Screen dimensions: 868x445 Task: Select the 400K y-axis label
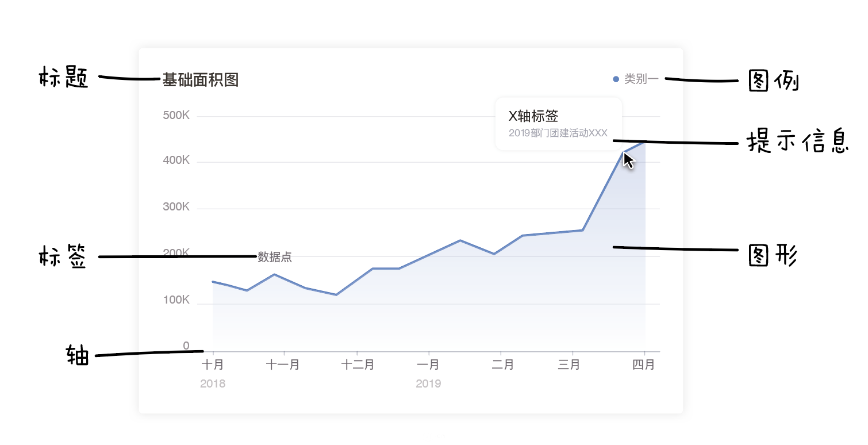tap(176, 160)
